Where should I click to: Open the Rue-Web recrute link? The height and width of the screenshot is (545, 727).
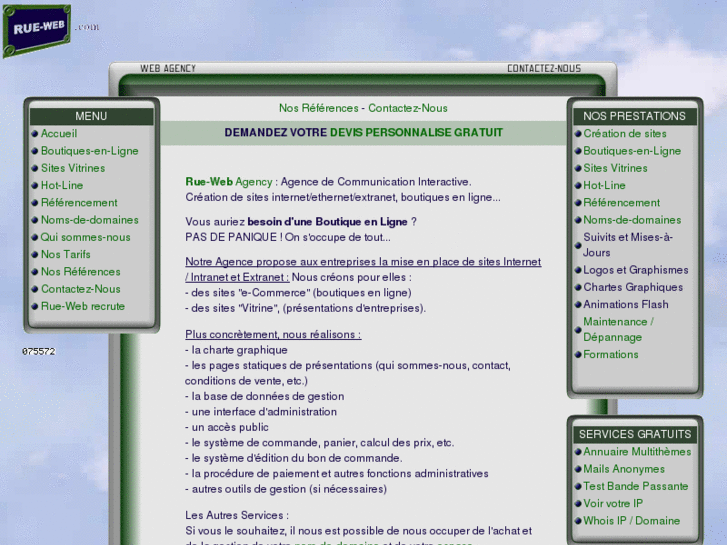(83, 306)
